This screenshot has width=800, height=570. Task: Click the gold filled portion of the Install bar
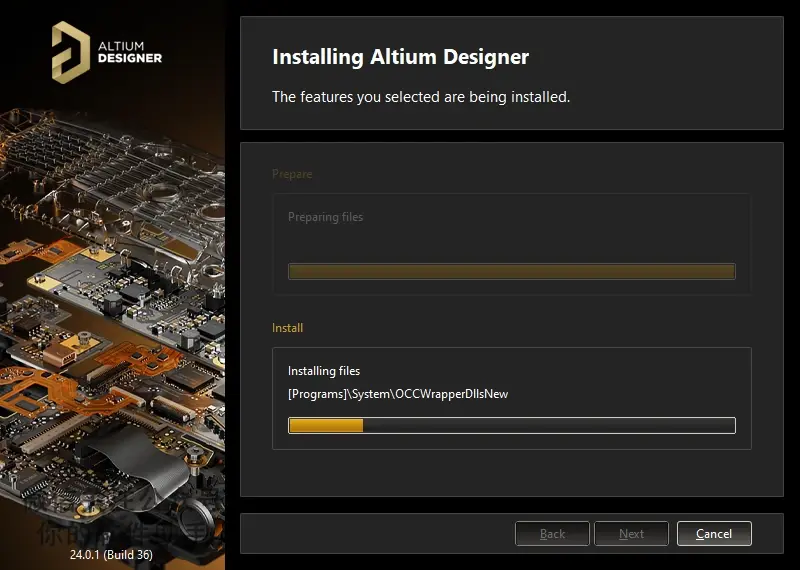tap(326, 425)
